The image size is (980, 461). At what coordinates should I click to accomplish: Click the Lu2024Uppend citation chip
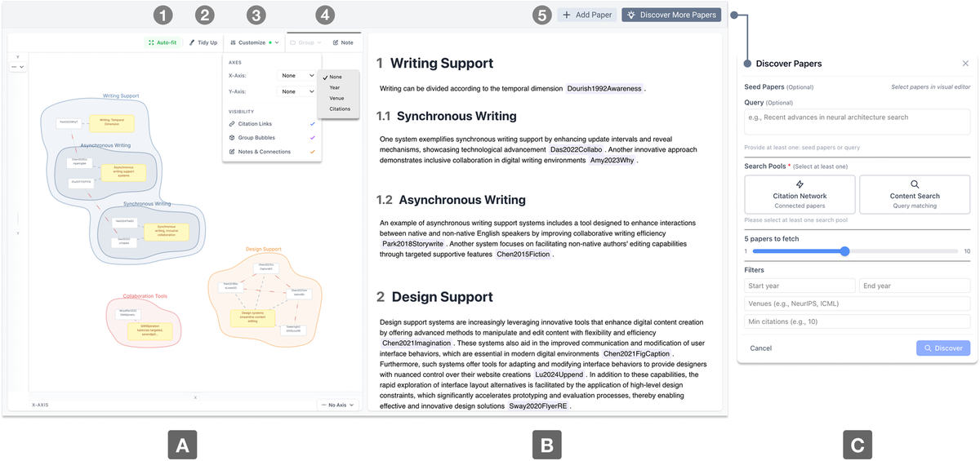(x=559, y=375)
